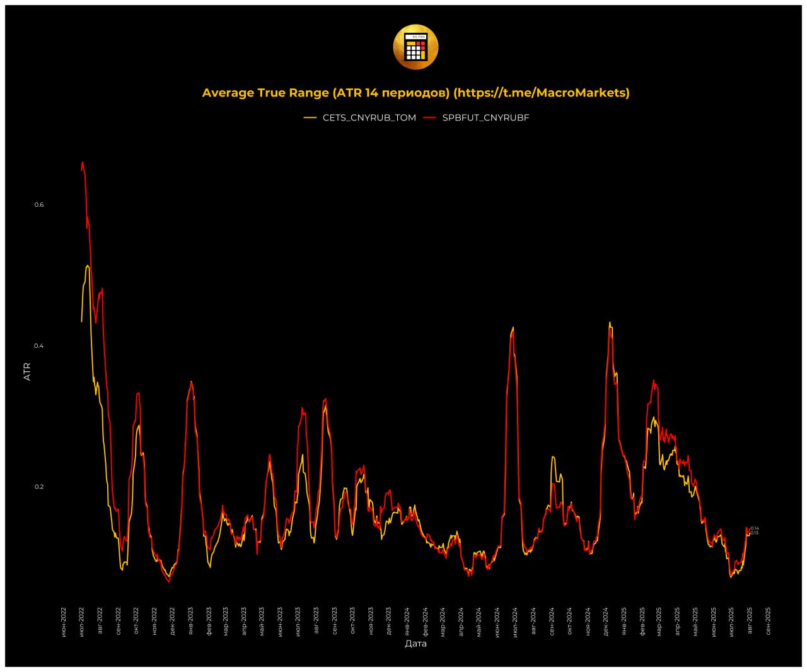Click the 'ATR' y-axis title

click(x=27, y=371)
